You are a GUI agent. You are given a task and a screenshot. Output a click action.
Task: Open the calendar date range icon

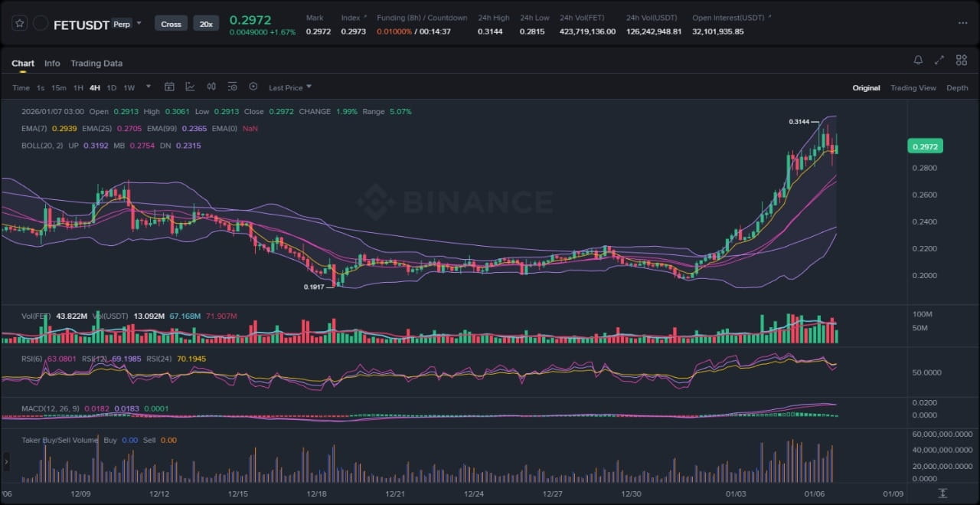[169, 87]
